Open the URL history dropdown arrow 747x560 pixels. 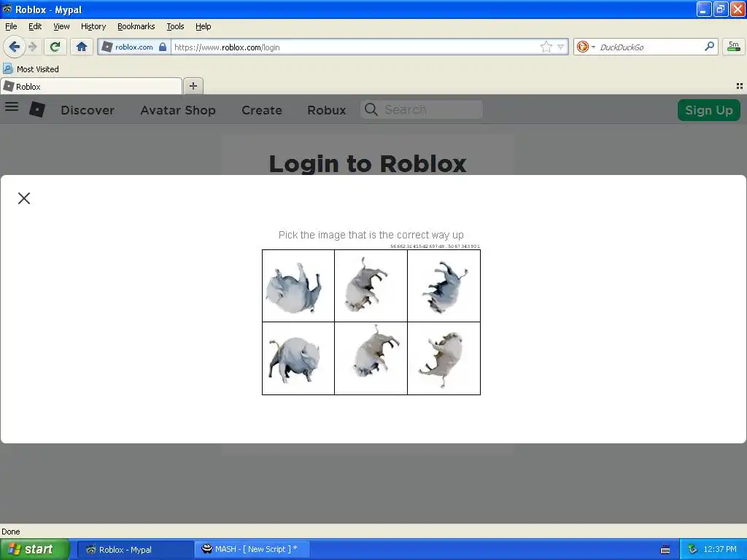pyautogui.click(x=561, y=47)
